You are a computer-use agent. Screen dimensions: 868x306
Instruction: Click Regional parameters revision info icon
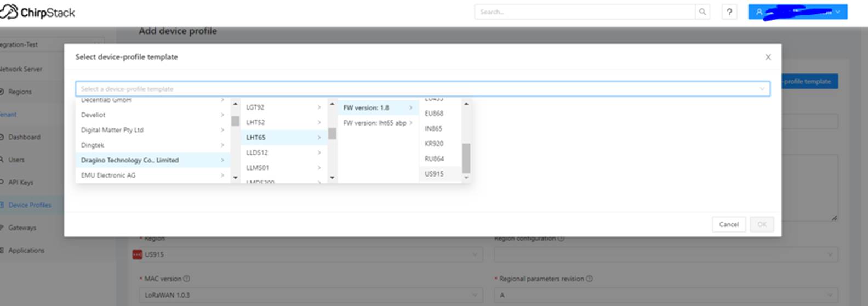pos(590,279)
